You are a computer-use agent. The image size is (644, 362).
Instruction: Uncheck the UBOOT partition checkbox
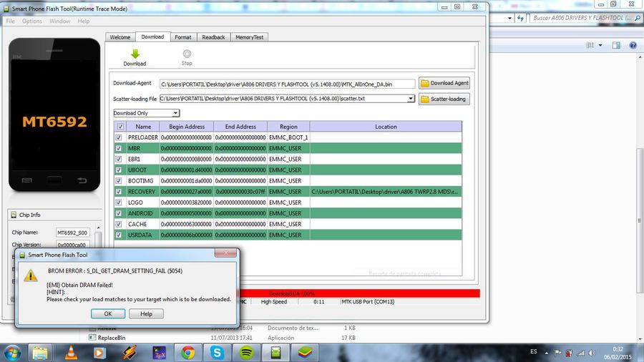click(x=119, y=170)
